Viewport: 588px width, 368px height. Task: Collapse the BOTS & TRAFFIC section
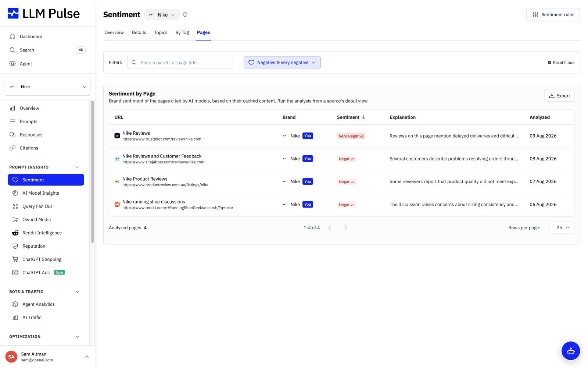[77, 292]
